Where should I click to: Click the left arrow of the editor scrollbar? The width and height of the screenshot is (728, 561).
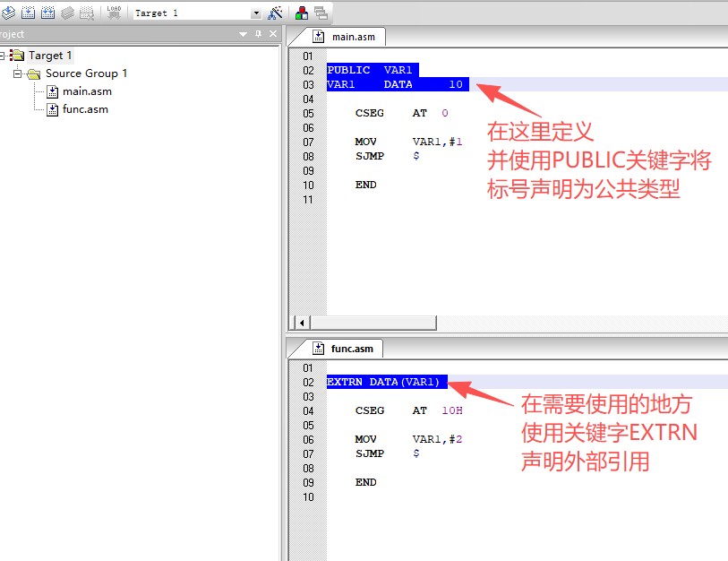tap(300, 322)
